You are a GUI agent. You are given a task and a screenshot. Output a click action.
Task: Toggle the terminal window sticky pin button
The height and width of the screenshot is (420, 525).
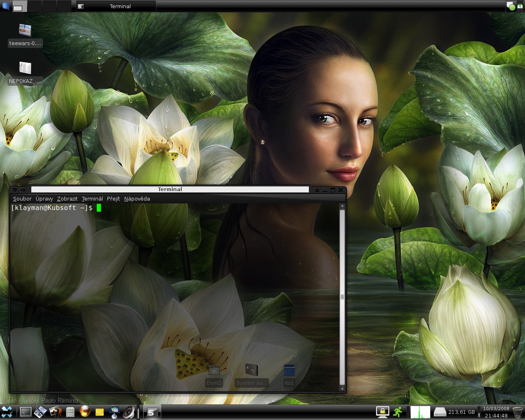(x=23, y=190)
